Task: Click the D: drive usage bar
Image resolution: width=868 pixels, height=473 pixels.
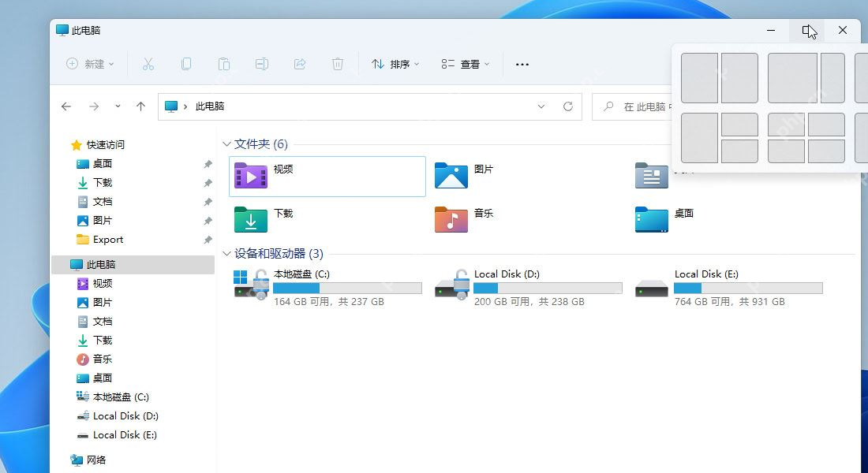Action: 548,288
